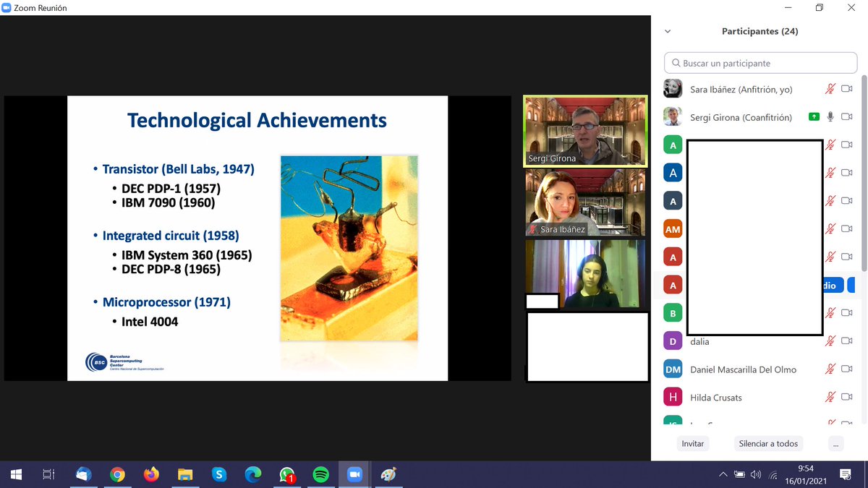Click dalia's camera icon
The height and width of the screenshot is (488, 868).
846,341
